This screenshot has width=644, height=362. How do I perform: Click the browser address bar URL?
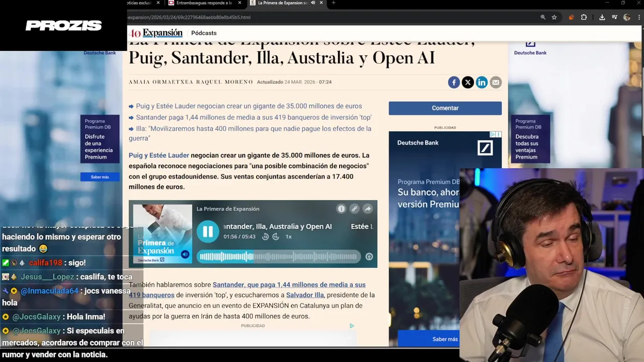click(x=189, y=17)
